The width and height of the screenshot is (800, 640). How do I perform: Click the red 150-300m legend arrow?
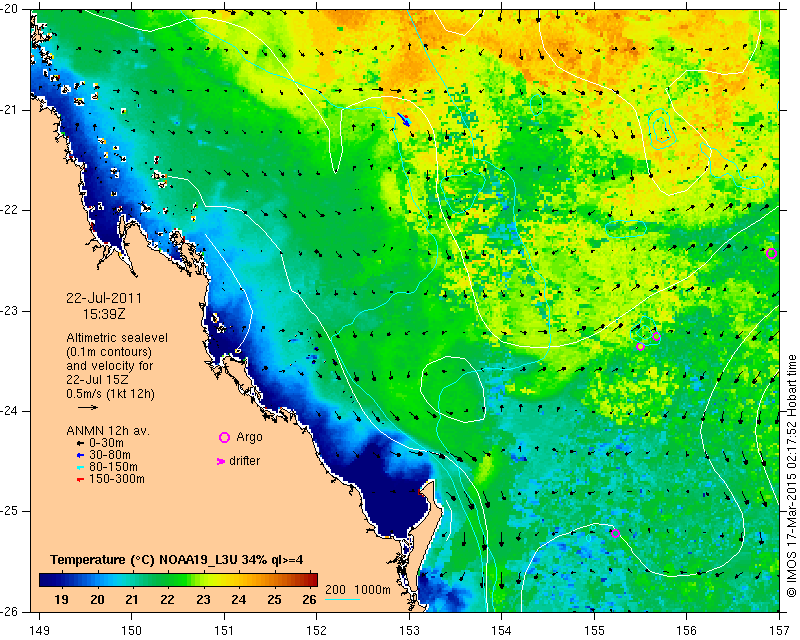tap(80, 479)
